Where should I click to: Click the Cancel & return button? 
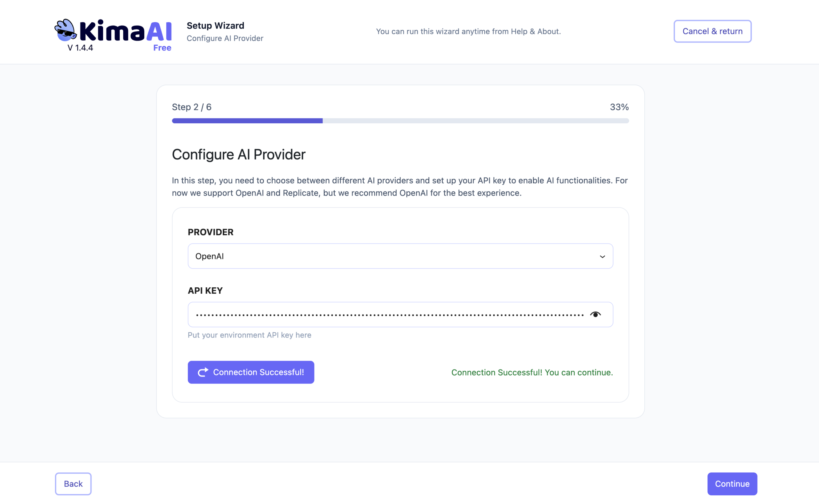pos(712,31)
